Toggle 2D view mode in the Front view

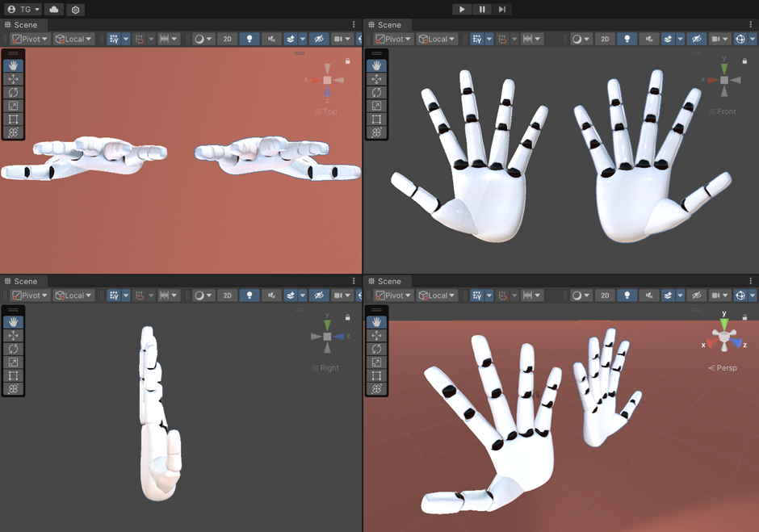[604, 38]
